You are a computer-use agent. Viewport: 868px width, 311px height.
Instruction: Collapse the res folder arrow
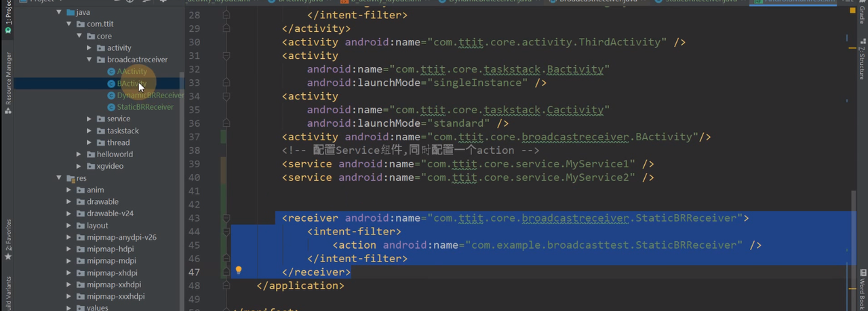pos(60,178)
